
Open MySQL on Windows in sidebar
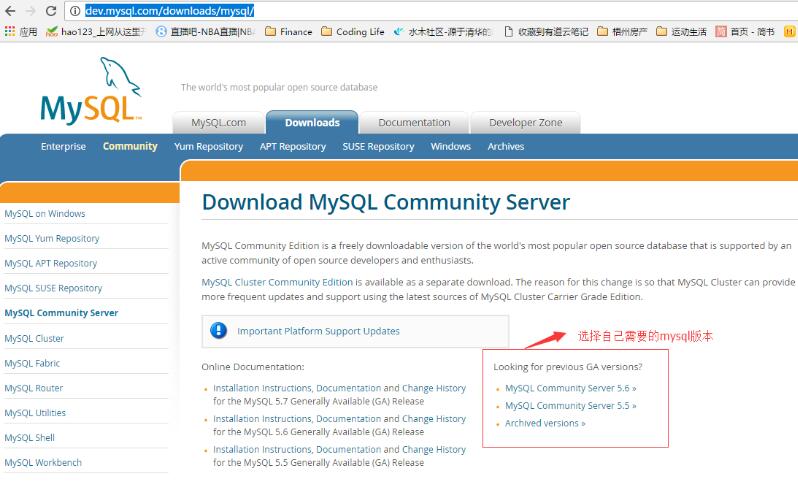pos(45,214)
